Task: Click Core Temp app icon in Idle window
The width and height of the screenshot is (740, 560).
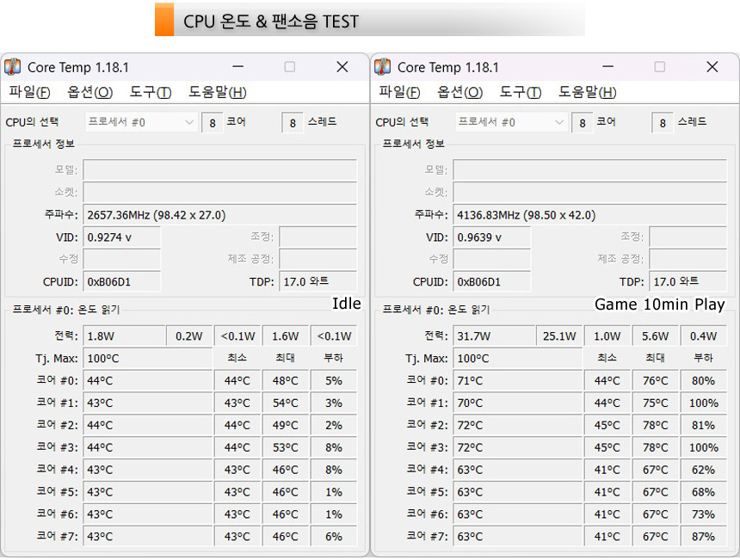Action: (x=13, y=67)
